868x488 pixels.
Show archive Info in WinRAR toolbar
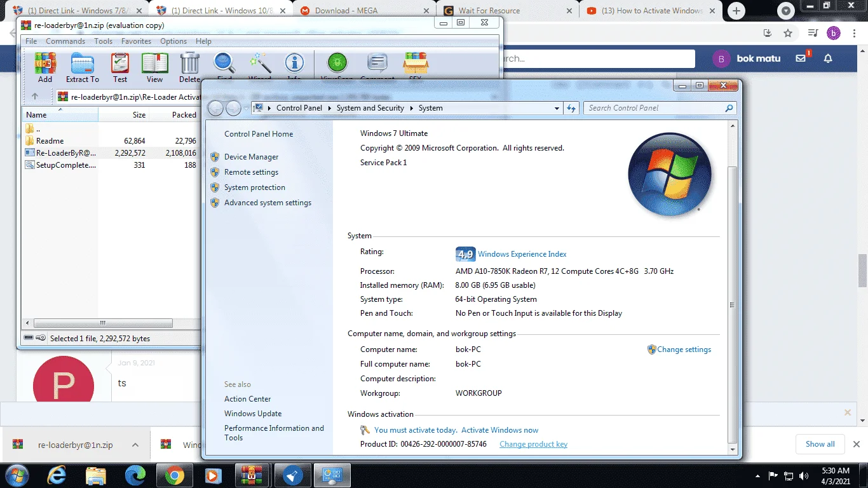click(294, 64)
